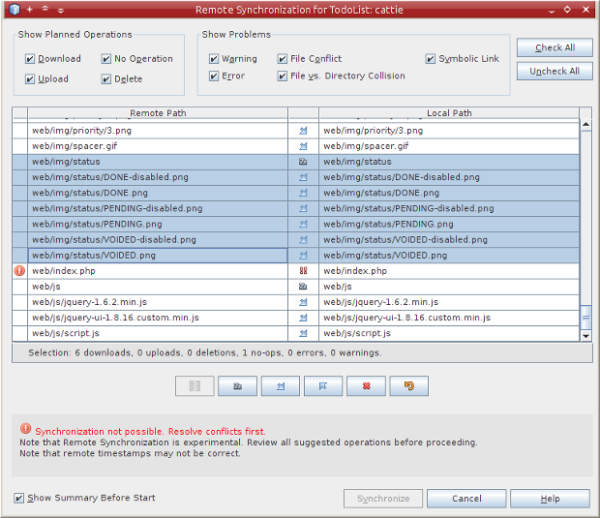Click the conflict icon in web/index.php row
600x518 pixels.
(302, 271)
